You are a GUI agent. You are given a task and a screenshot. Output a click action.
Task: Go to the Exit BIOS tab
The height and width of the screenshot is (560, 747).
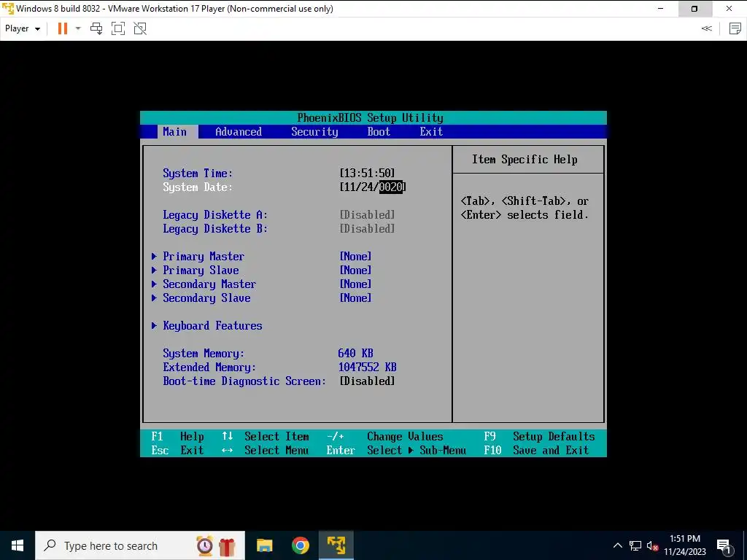click(x=431, y=132)
